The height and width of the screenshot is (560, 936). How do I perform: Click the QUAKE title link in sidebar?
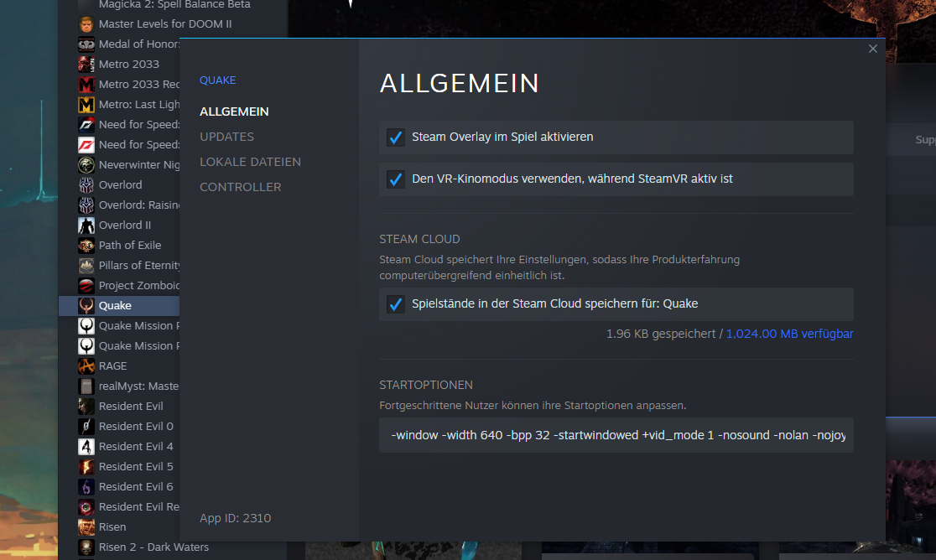coord(217,80)
